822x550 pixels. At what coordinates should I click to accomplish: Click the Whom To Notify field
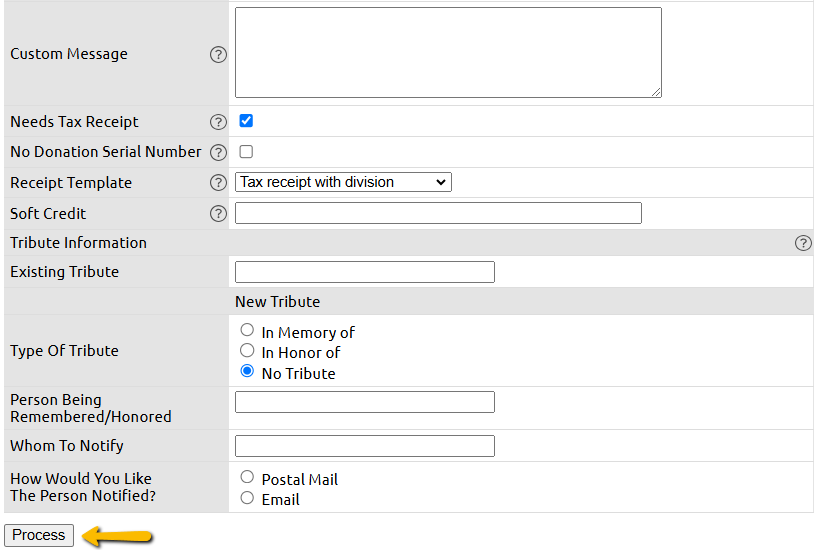(x=365, y=446)
